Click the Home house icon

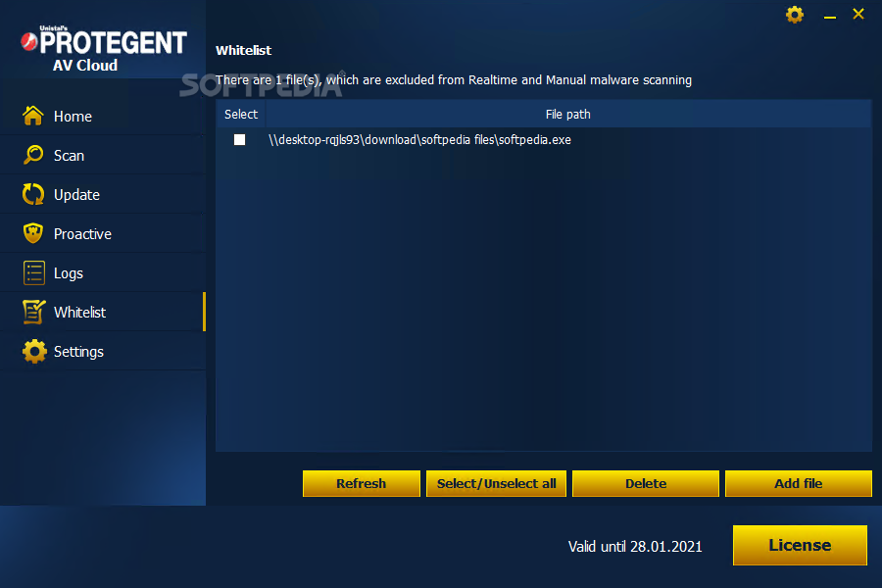click(33, 116)
